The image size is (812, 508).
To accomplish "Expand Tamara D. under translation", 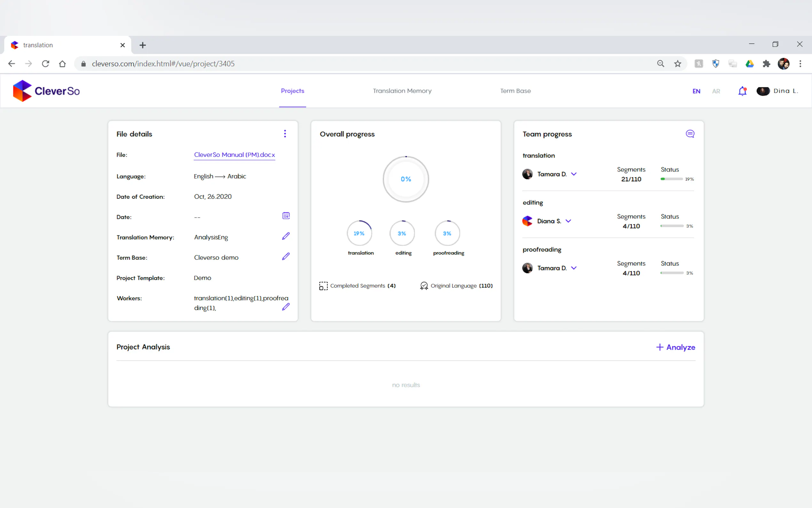I will click(x=574, y=174).
